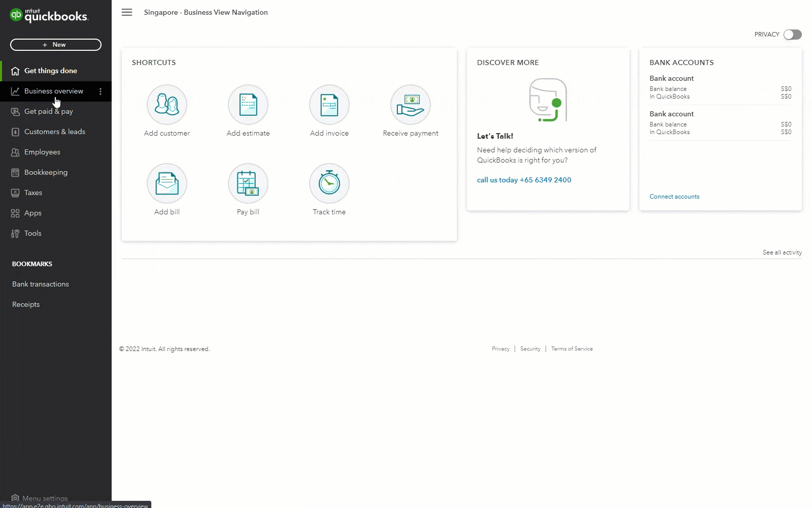
Task: Click the Add estimate shortcut icon
Action: pyautogui.click(x=248, y=105)
